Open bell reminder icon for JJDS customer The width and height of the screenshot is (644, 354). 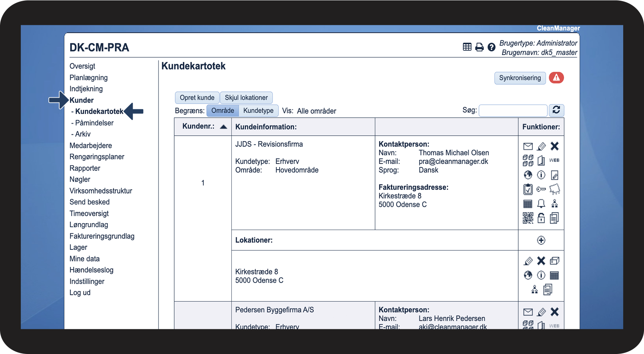pos(541,203)
